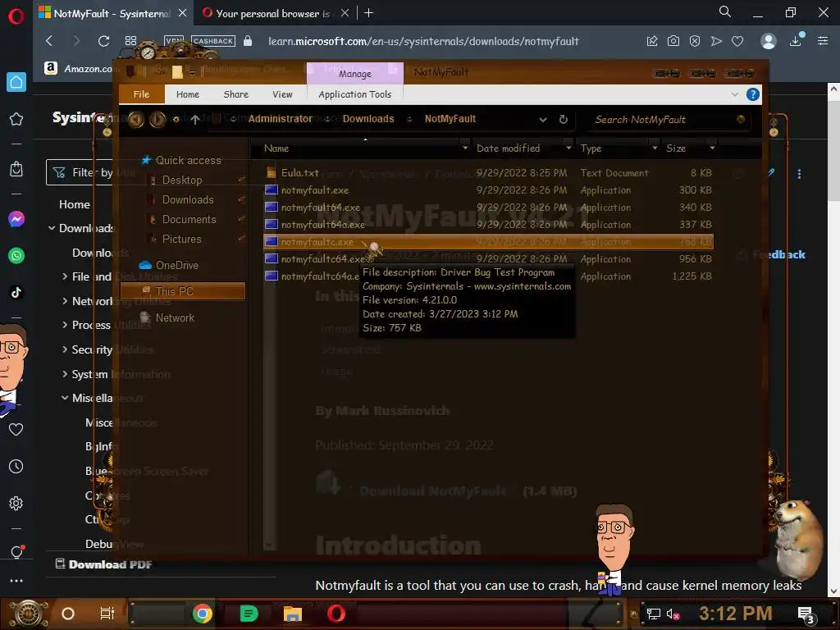The width and height of the screenshot is (840, 630).
Task: Open Date modified column filter dropdown
Action: 568,148
